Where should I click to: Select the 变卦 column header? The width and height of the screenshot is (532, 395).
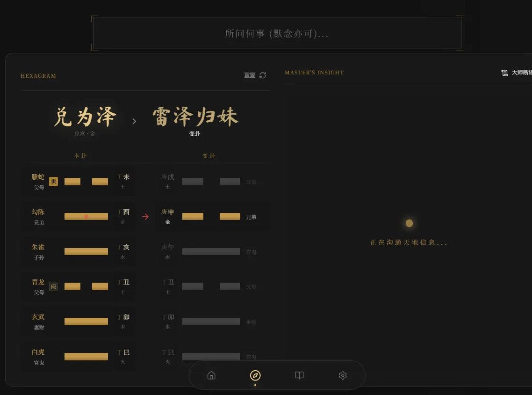(x=208, y=156)
